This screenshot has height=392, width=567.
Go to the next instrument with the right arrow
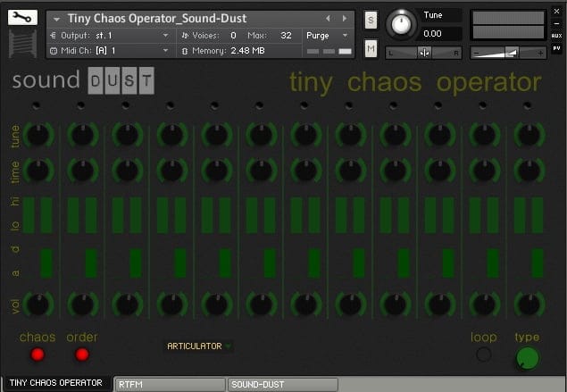(345, 18)
